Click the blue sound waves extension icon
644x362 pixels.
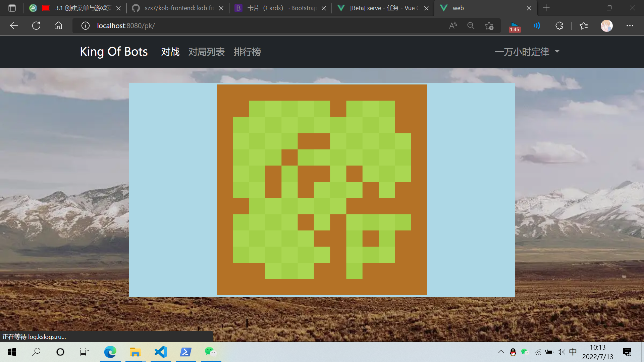click(x=537, y=25)
